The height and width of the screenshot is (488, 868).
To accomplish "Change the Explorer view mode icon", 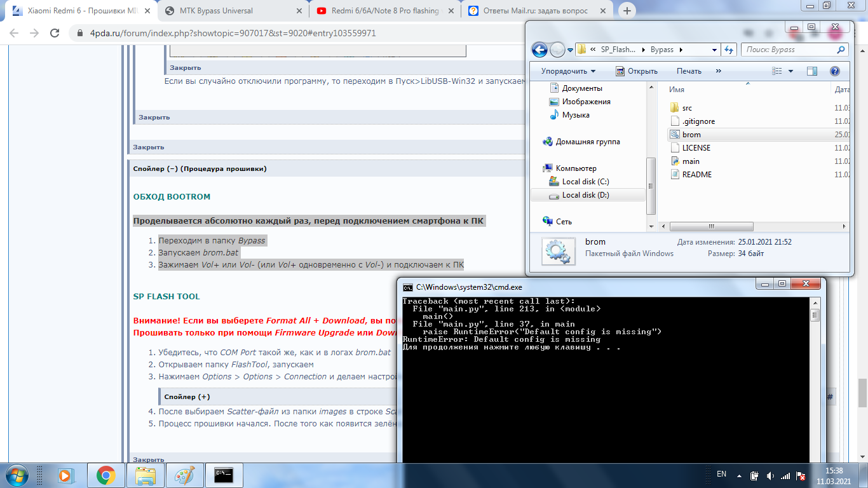I will coord(777,71).
